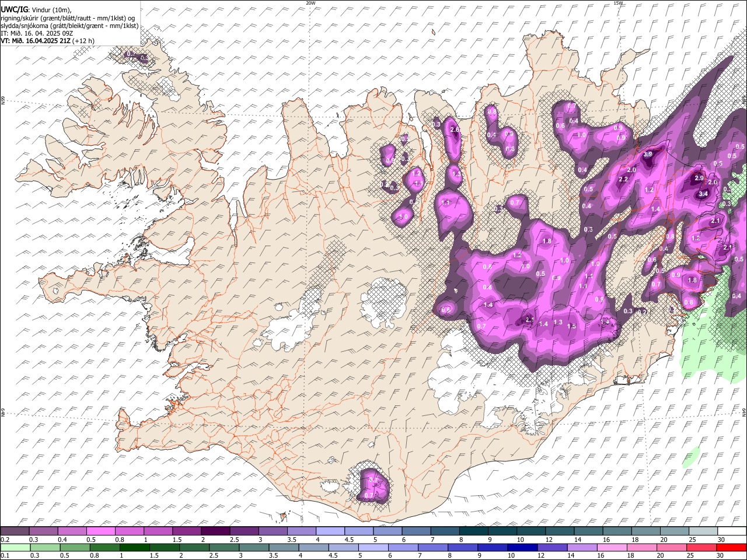This screenshot has height=560, width=747.
Task: Click the "2.9" snowfall value on the map
Action: [699, 178]
